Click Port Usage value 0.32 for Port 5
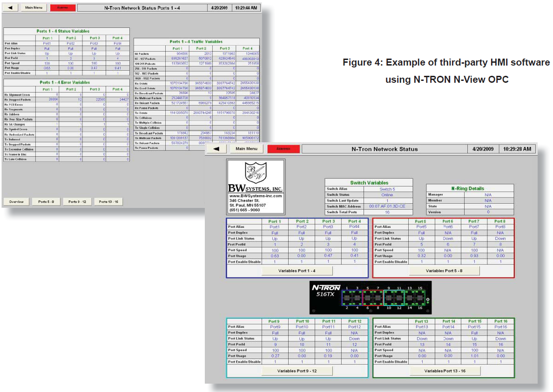Screen dimensions: 553x392 [421, 256]
